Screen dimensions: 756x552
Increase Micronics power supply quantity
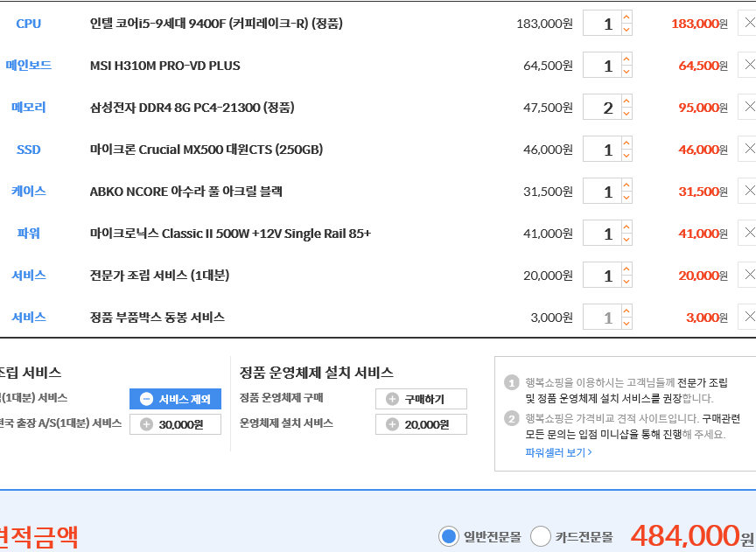[x=626, y=227]
